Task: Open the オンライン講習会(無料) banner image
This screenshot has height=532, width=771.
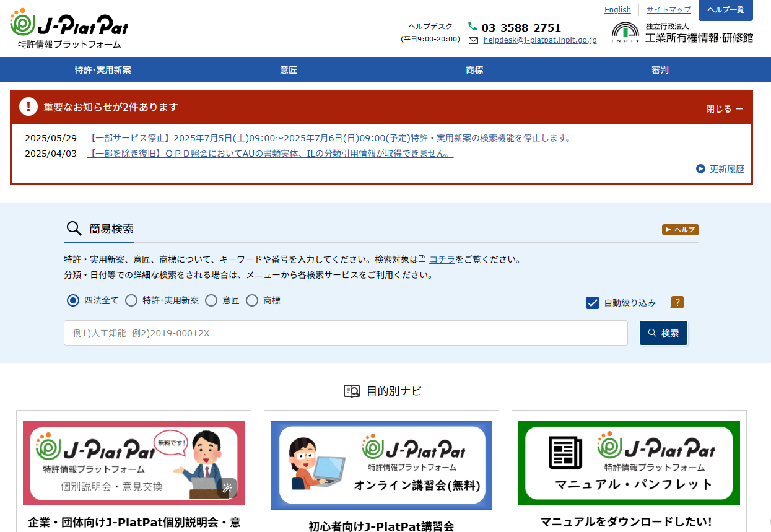Action: pos(381,466)
